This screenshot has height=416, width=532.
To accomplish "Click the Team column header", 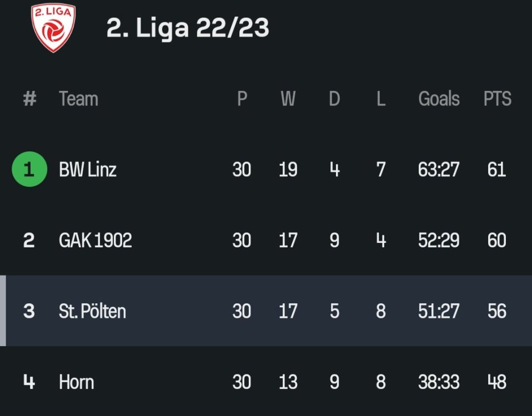I will (x=78, y=99).
